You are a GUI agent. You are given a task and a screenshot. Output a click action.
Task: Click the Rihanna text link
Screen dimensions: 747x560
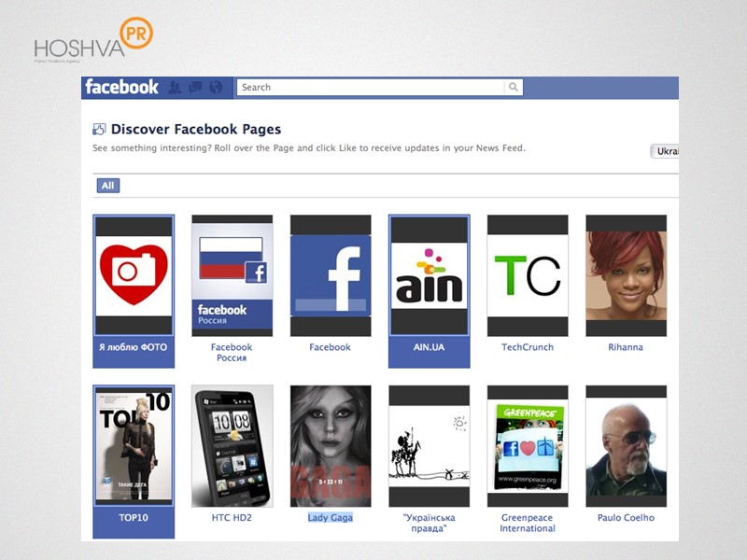(626, 347)
